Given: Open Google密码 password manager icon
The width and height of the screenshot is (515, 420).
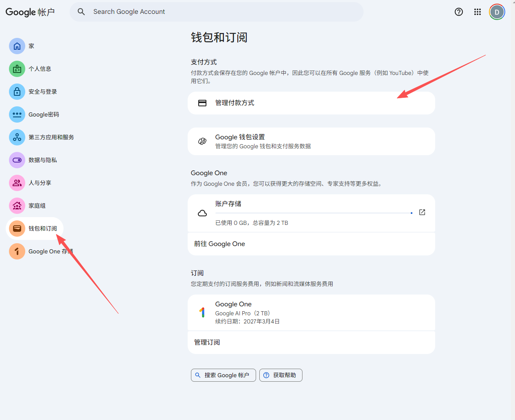Looking at the screenshot, I should pos(17,114).
